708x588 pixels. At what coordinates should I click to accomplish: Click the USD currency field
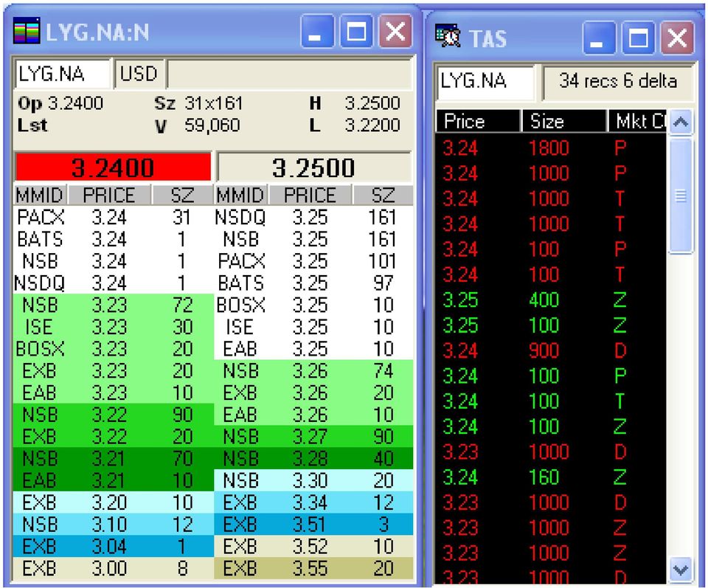point(139,74)
